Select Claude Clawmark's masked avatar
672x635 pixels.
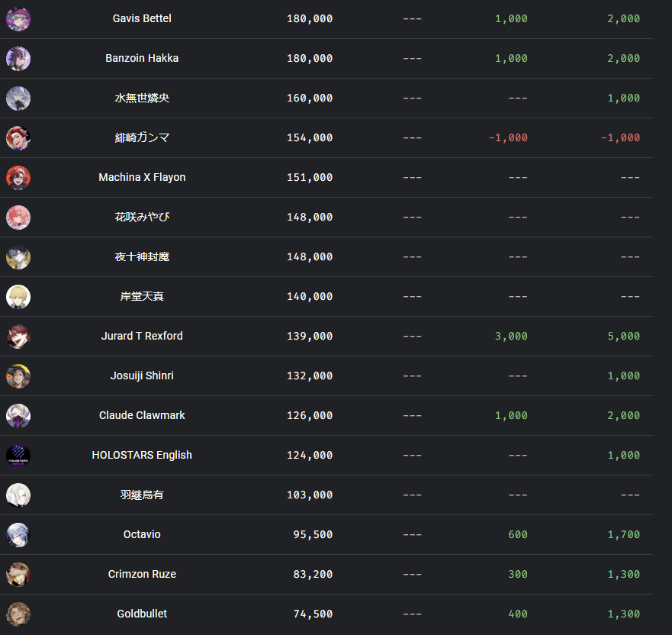[x=18, y=416]
